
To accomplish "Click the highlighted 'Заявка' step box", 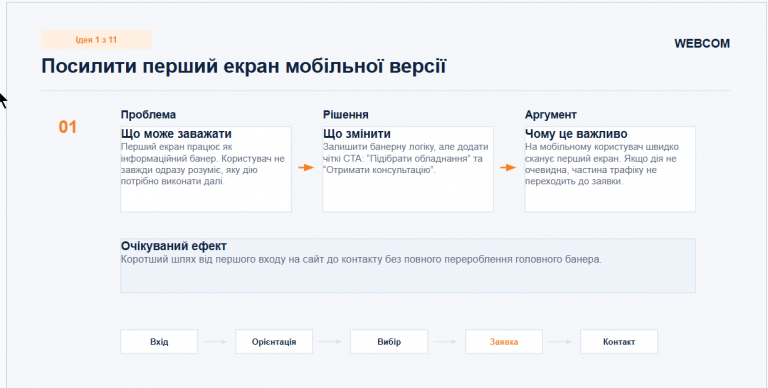I will click(x=504, y=342).
